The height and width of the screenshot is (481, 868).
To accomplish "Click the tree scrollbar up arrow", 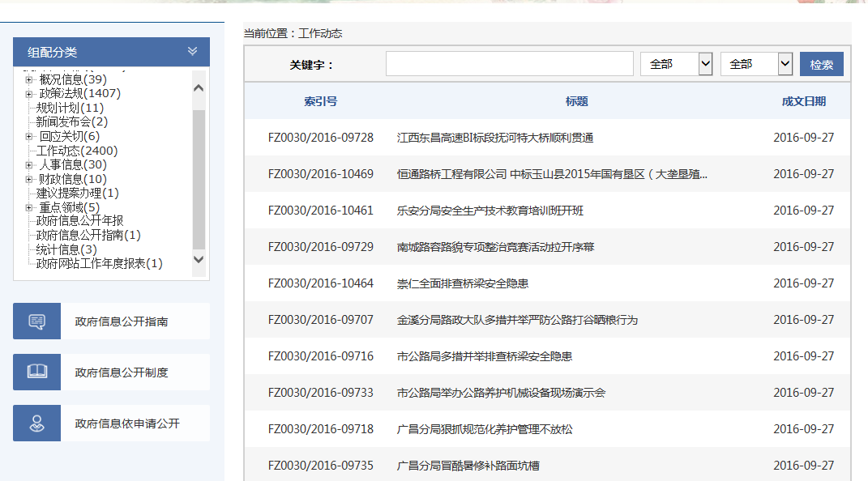I will 199,88.
